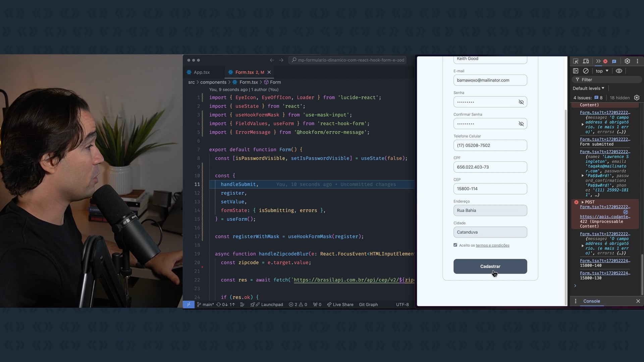
Task: Uncheck the Aceito os termos checkbox
Action: tap(455, 245)
